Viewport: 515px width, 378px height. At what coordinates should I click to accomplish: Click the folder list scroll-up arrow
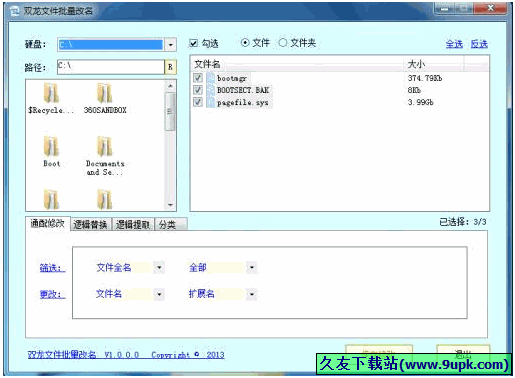tap(170, 86)
